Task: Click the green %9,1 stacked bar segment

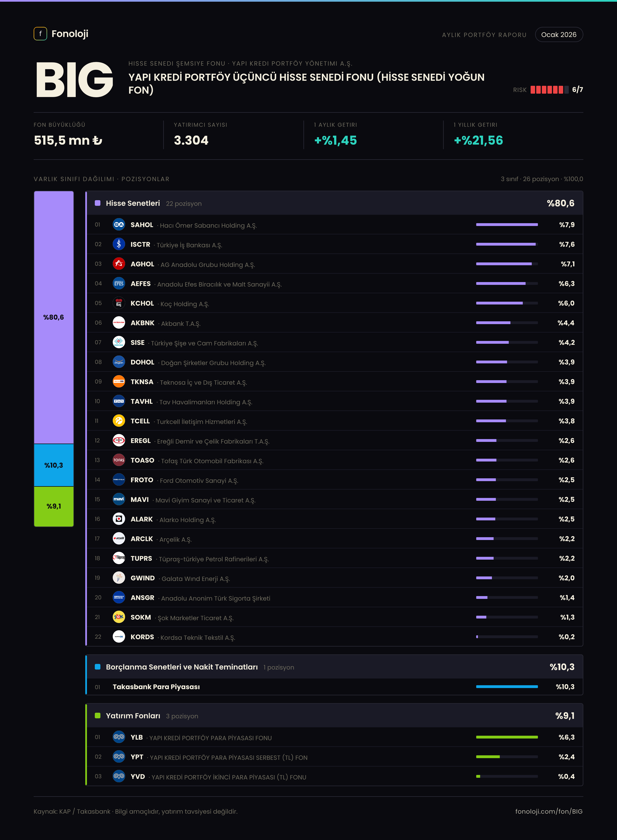Action: tap(54, 507)
